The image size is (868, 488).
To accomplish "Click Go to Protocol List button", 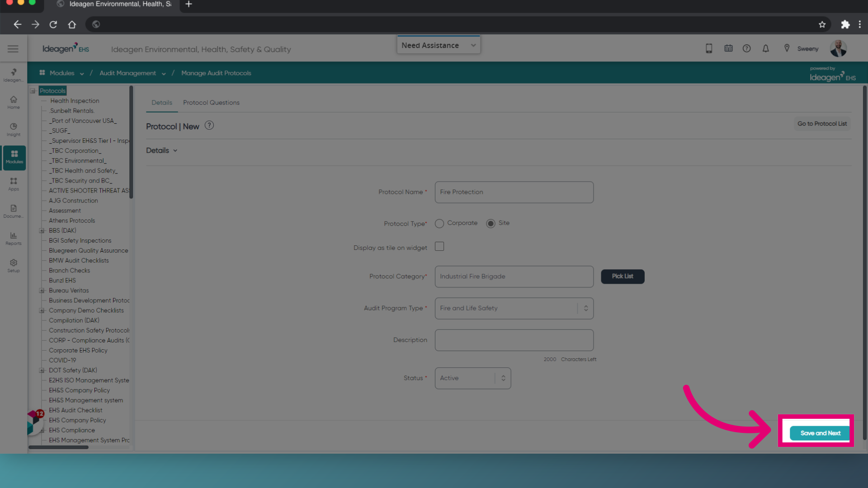I will click(822, 124).
